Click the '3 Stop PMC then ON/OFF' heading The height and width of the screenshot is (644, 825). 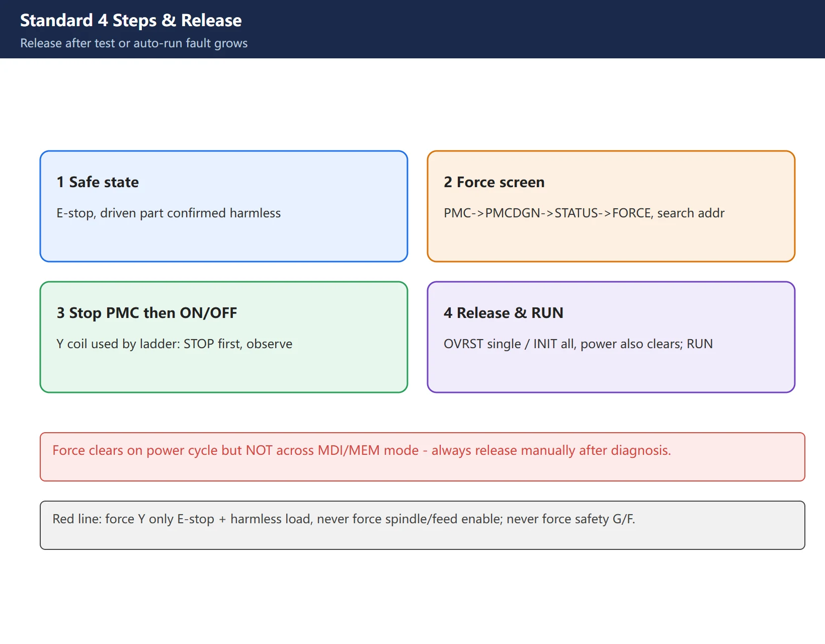pyautogui.click(x=147, y=312)
